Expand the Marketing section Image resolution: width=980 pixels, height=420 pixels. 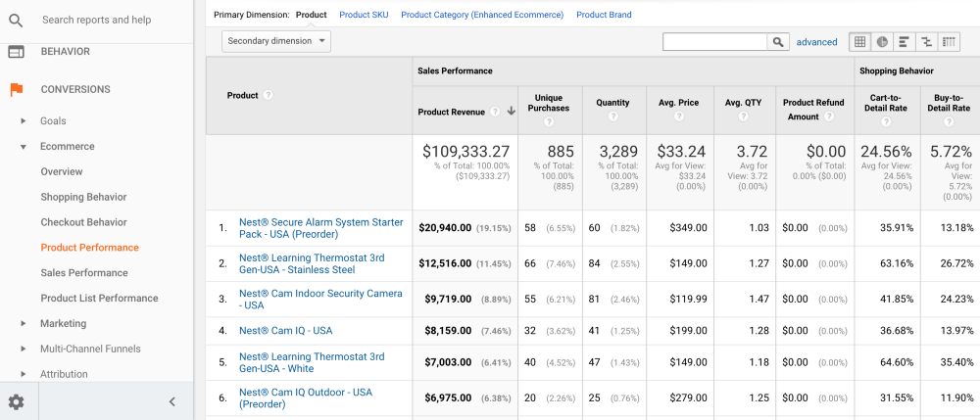click(24, 323)
